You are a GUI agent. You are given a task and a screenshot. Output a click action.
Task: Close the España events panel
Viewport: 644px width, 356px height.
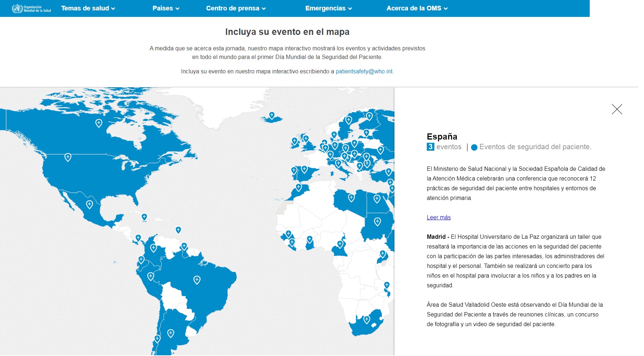click(x=617, y=109)
